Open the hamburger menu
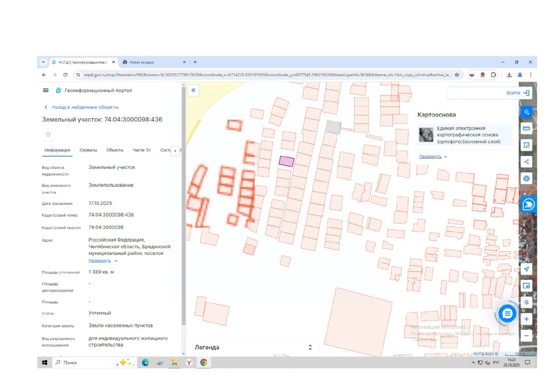The width and height of the screenshot is (555, 392). [46, 91]
